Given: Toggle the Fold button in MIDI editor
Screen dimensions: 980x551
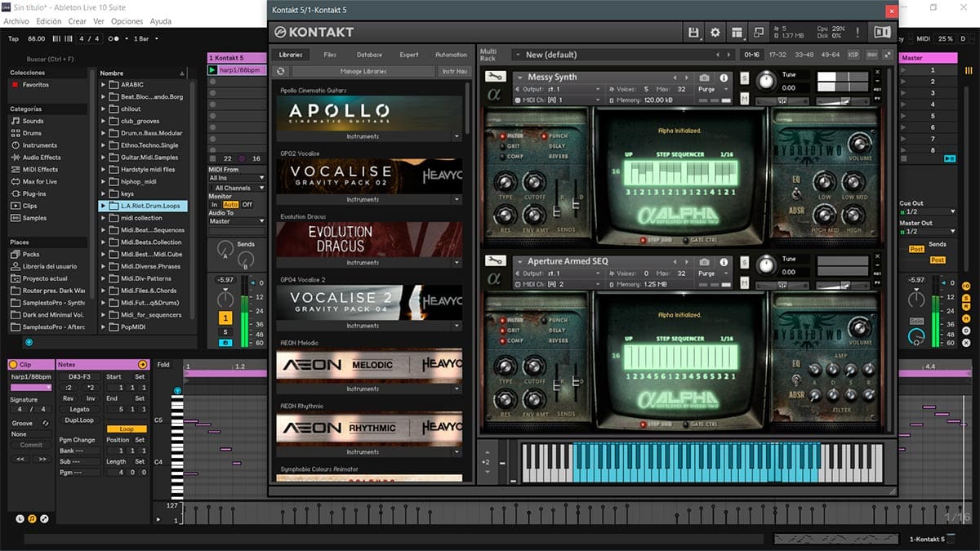Looking at the screenshot, I should coord(163,365).
